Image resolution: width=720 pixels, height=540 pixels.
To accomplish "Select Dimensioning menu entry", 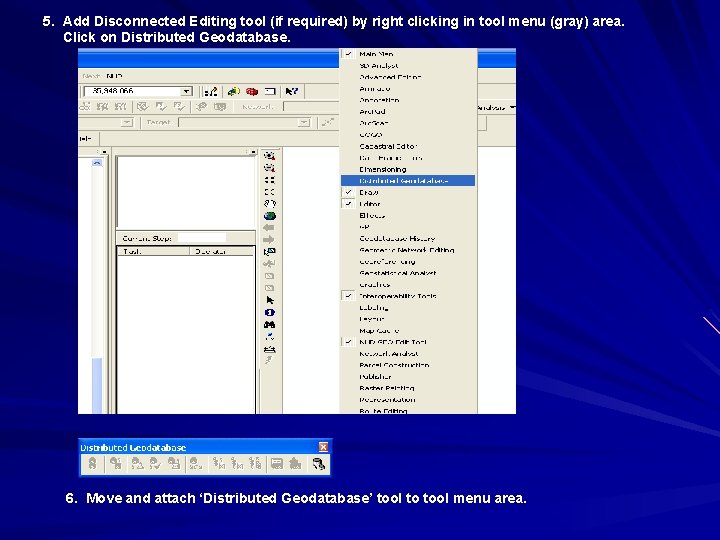I will click(408, 169).
